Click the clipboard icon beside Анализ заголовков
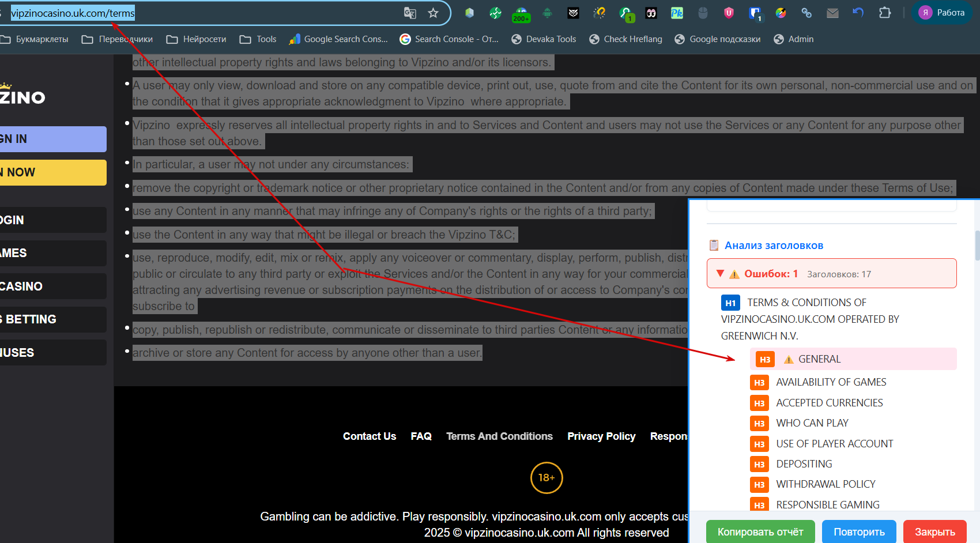The height and width of the screenshot is (543, 980). (714, 246)
